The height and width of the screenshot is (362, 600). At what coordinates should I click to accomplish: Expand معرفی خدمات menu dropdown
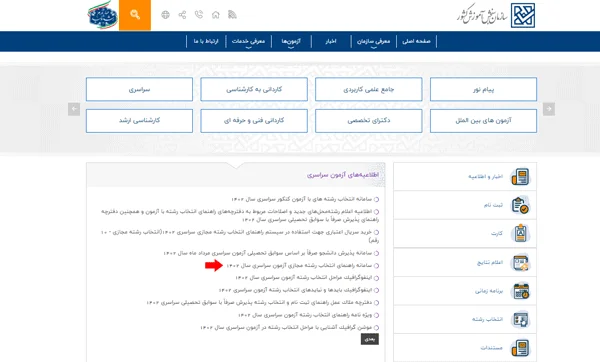point(248,41)
